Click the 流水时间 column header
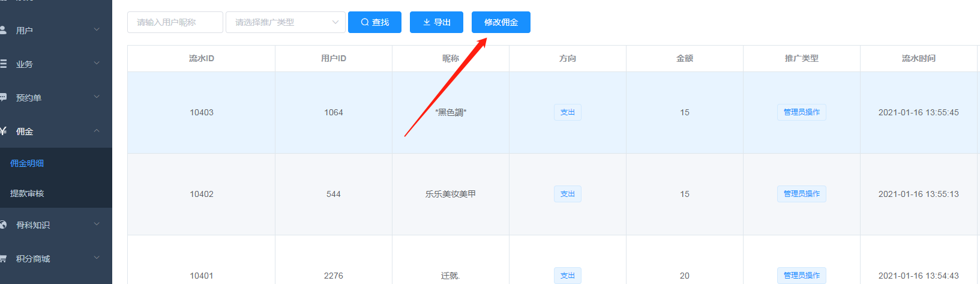 [919, 58]
